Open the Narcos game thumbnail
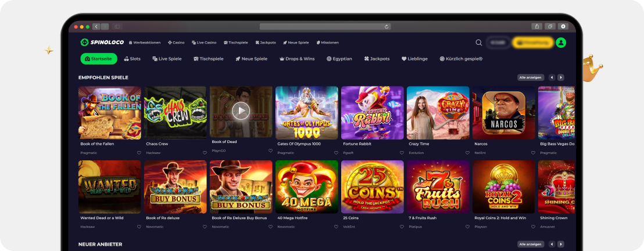This screenshot has height=251, width=644. pyautogui.click(x=504, y=113)
